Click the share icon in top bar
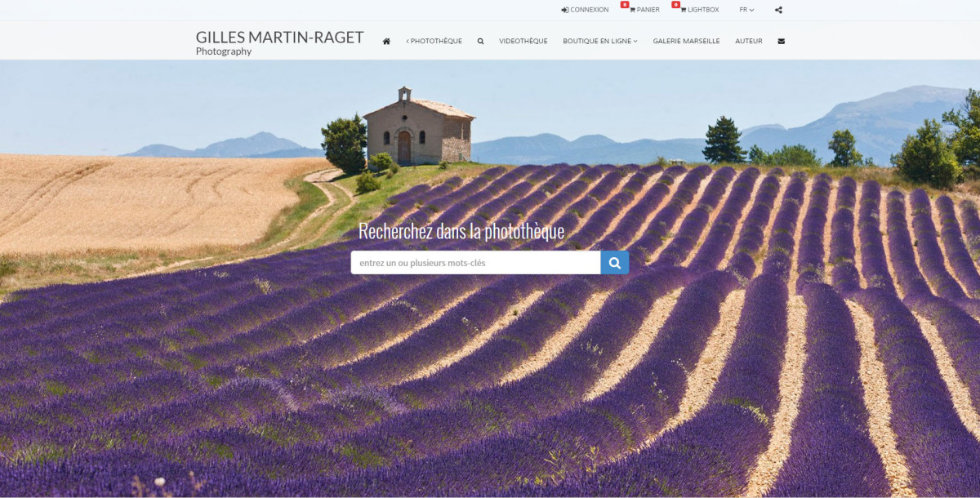Viewport: 980px width, 498px height. [x=778, y=10]
